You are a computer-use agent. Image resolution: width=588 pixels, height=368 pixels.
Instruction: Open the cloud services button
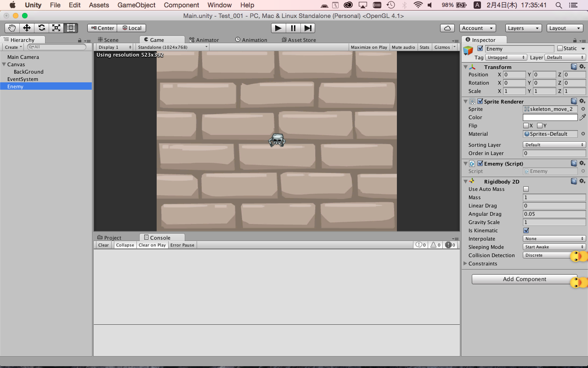447,28
